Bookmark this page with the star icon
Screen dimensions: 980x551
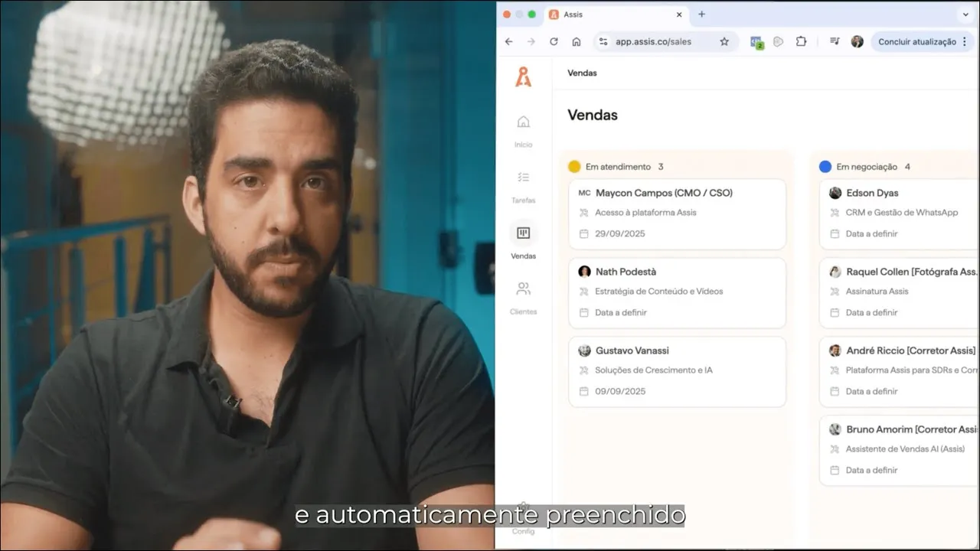pyautogui.click(x=724, y=41)
